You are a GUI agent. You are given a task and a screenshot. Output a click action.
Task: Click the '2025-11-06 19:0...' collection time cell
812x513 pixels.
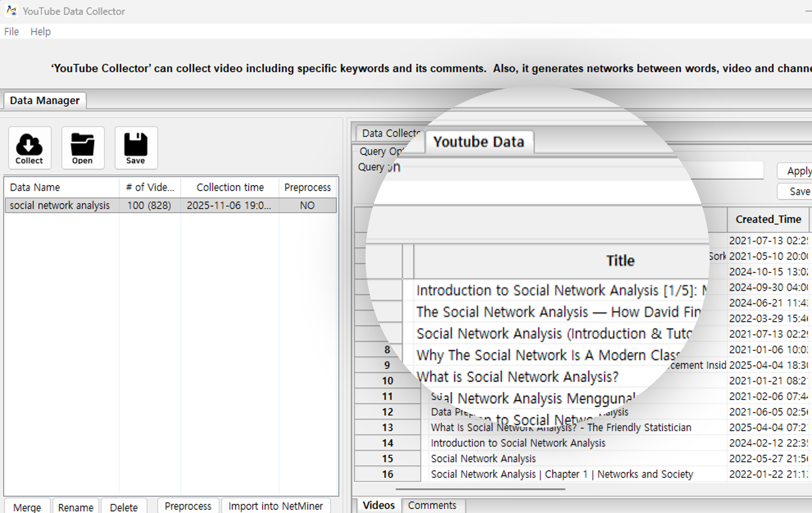point(229,205)
